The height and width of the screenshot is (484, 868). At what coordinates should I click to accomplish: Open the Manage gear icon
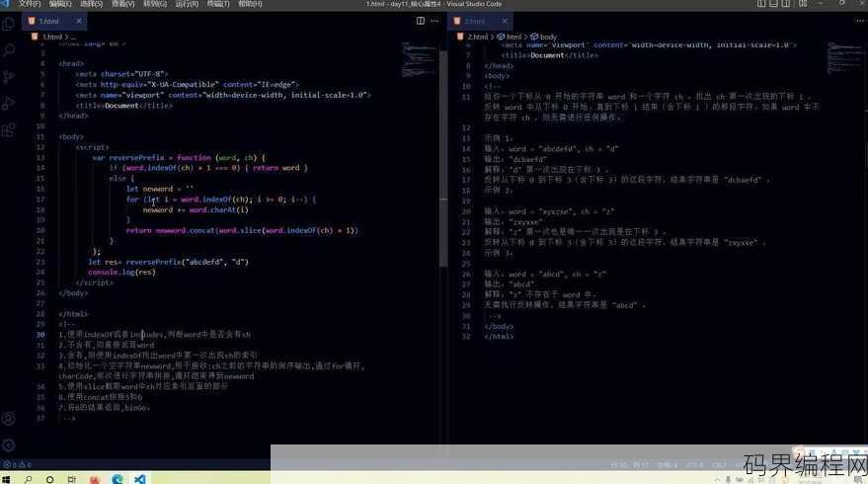(x=8, y=444)
